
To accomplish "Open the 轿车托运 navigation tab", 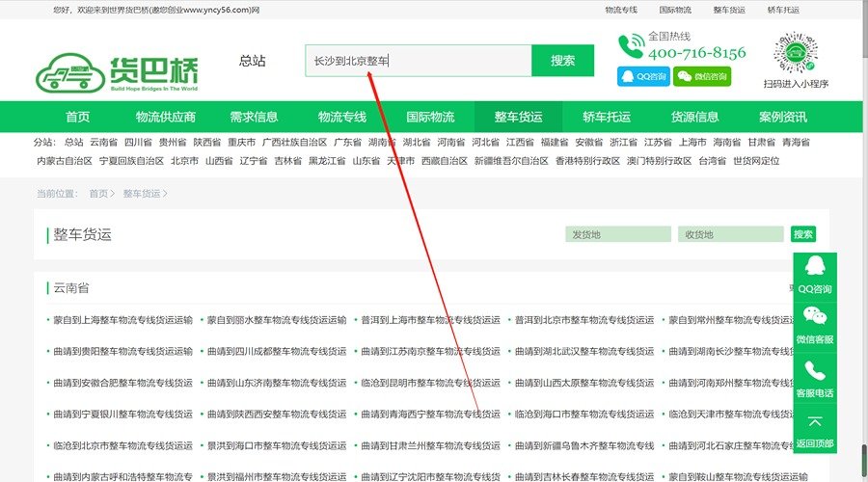I will 607,117.
